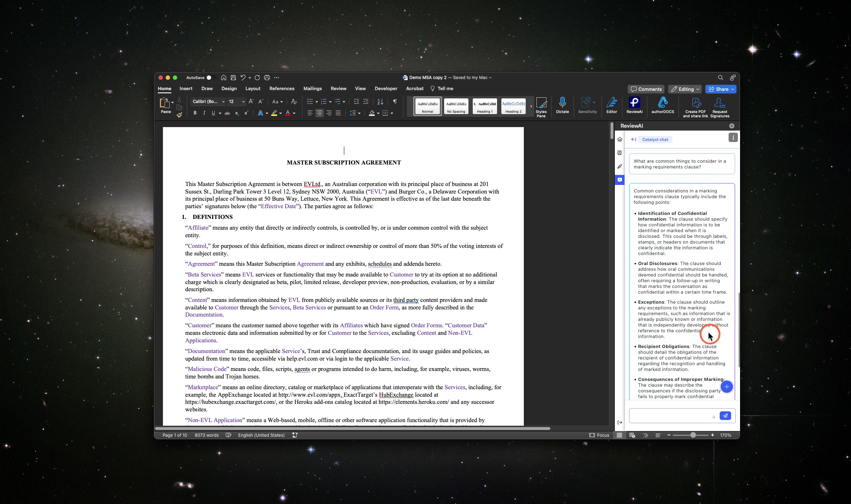Click the info icon in ReviewAI pane
The width and height of the screenshot is (851, 504).
pyautogui.click(x=733, y=137)
